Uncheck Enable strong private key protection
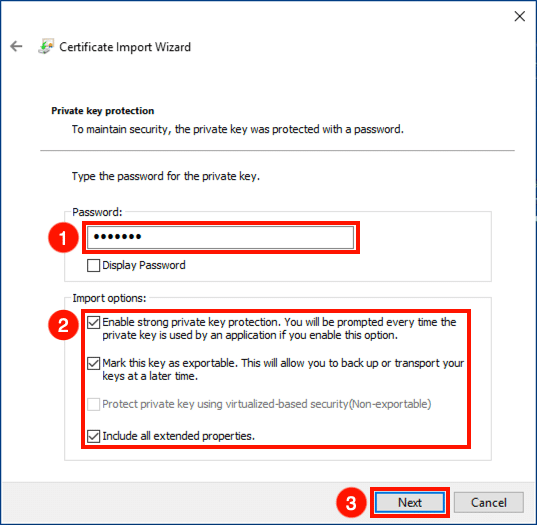Viewport: 537px width, 525px height. pyautogui.click(x=93, y=322)
